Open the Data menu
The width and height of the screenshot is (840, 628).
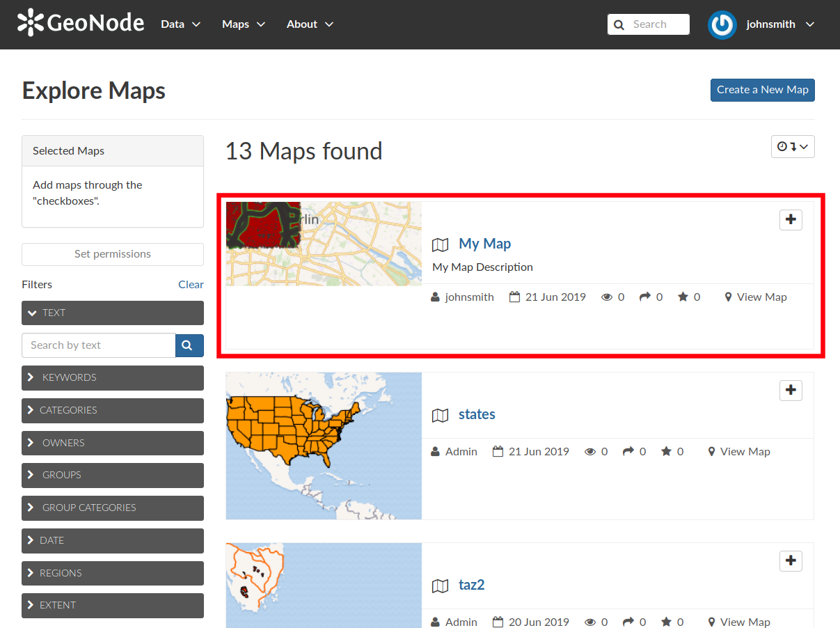[180, 24]
